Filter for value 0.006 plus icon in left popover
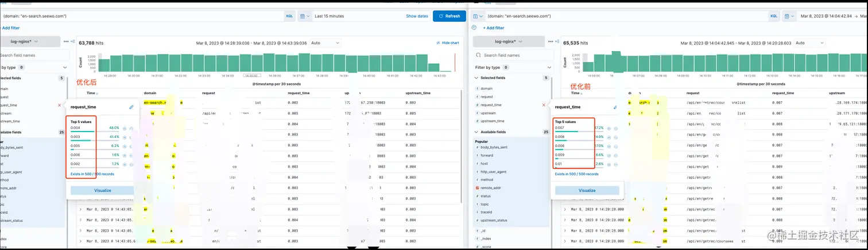The height and width of the screenshot is (250, 868). tap(125, 155)
